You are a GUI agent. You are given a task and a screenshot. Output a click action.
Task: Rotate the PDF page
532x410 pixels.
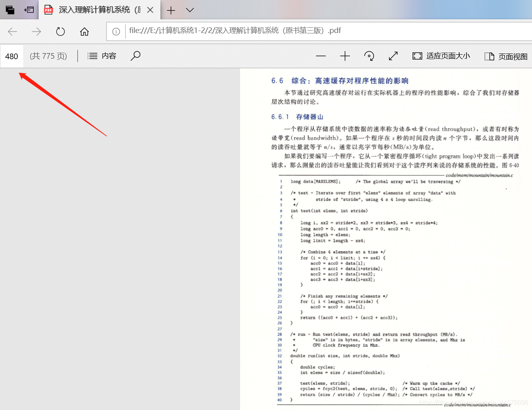tap(369, 56)
